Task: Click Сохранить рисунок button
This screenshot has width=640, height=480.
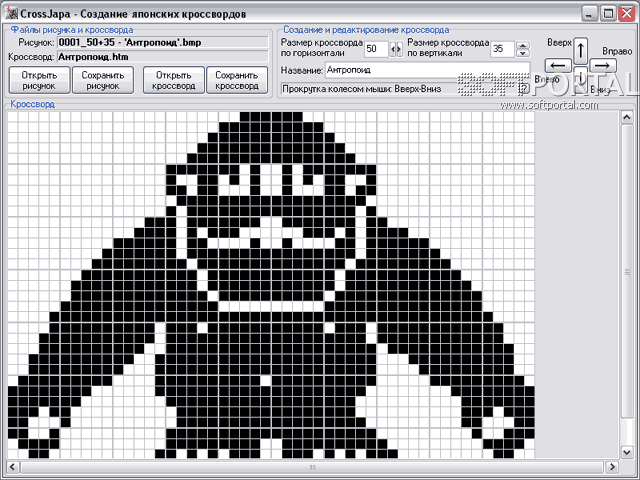Action: pos(103,80)
